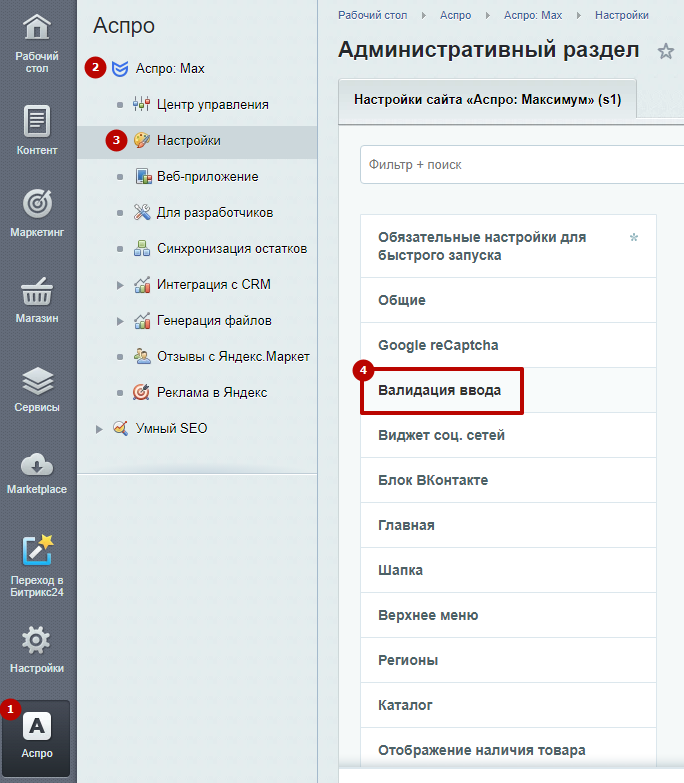Open Обязательные настройки для быстрого запуска section

[x=508, y=246]
